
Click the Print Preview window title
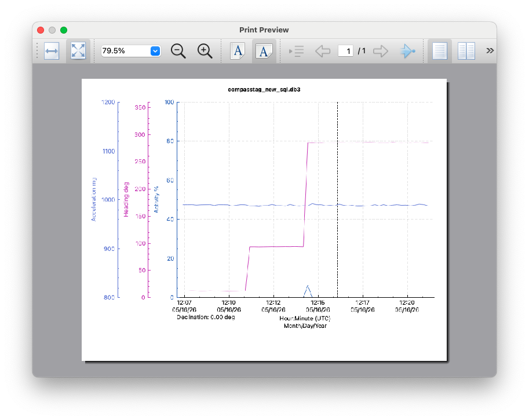[x=264, y=30]
